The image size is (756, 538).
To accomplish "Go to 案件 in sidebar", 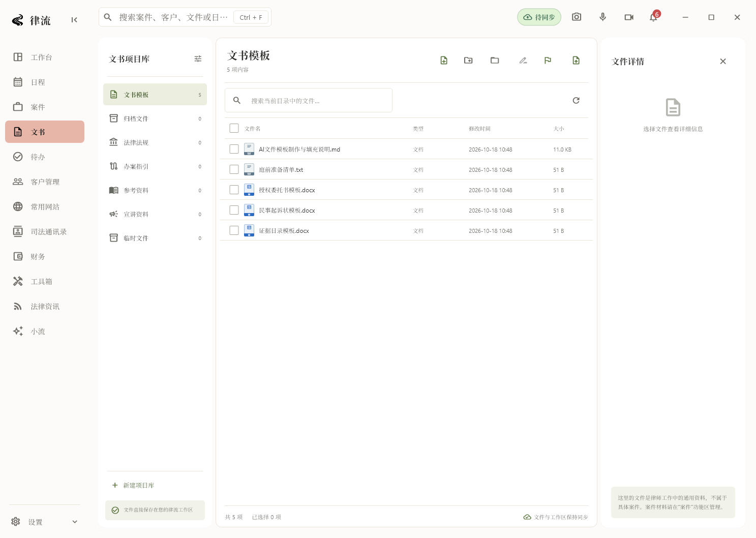I will (x=45, y=107).
